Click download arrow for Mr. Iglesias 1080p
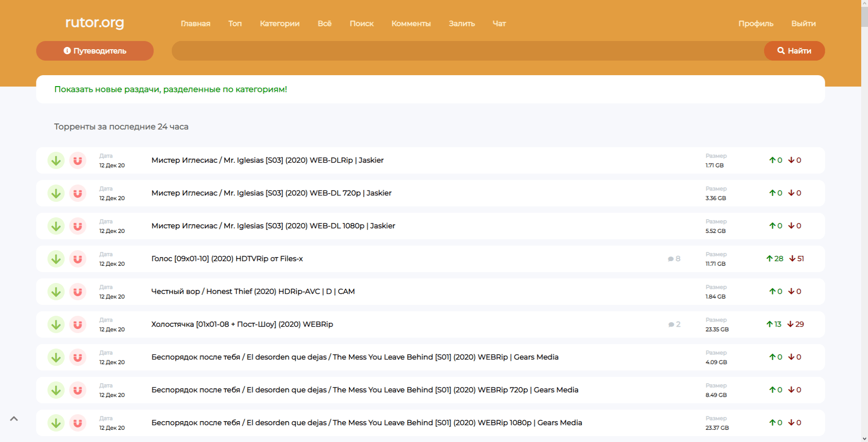The width and height of the screenshot is (868, 442). tap(56, 226)
